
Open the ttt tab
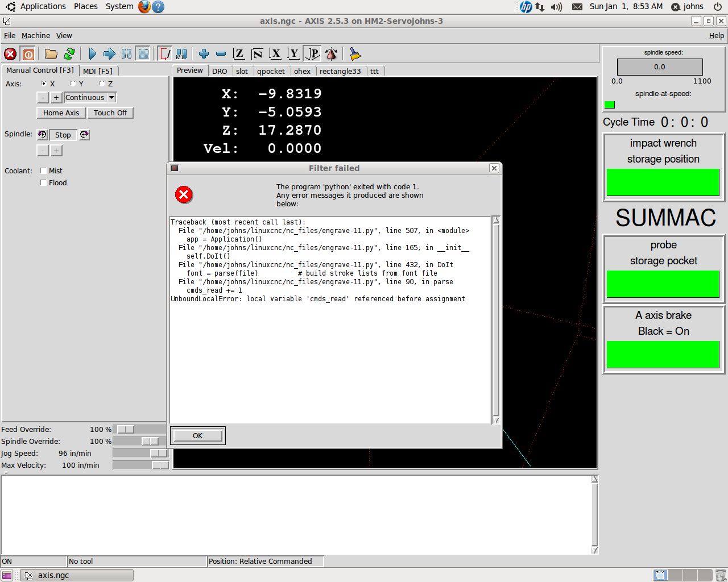coord(374,71)
